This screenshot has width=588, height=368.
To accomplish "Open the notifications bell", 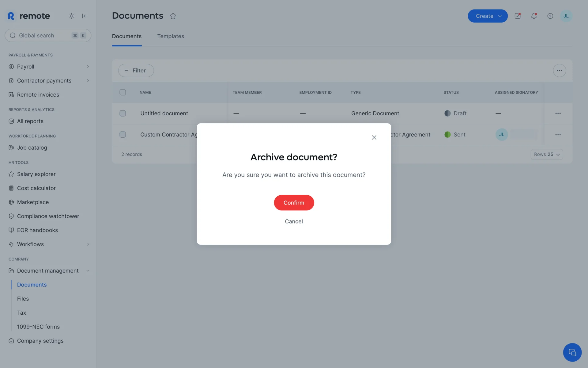I will point(534,16).
